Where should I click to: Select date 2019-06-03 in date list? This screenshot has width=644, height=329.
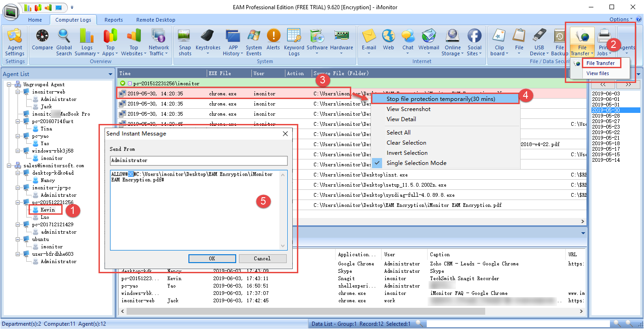point(605,94)
